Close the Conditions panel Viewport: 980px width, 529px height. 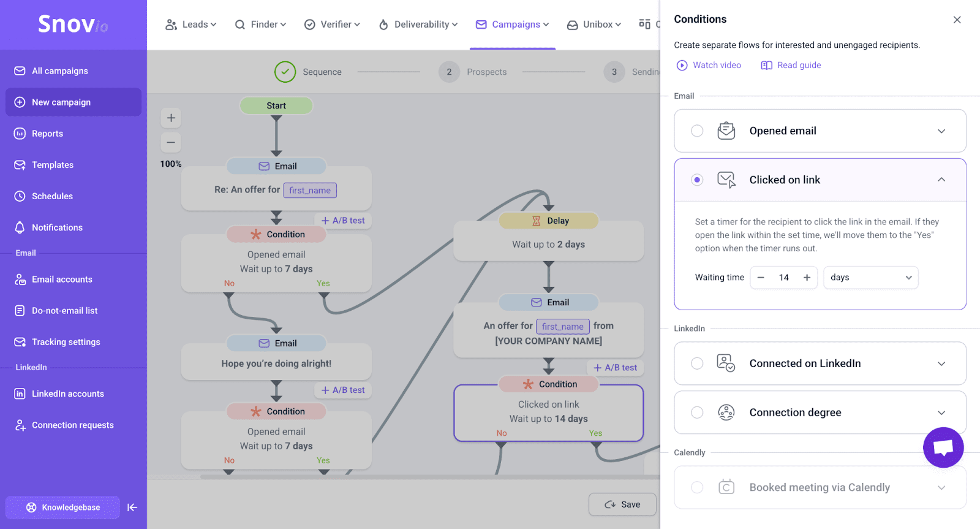(957, 20)
